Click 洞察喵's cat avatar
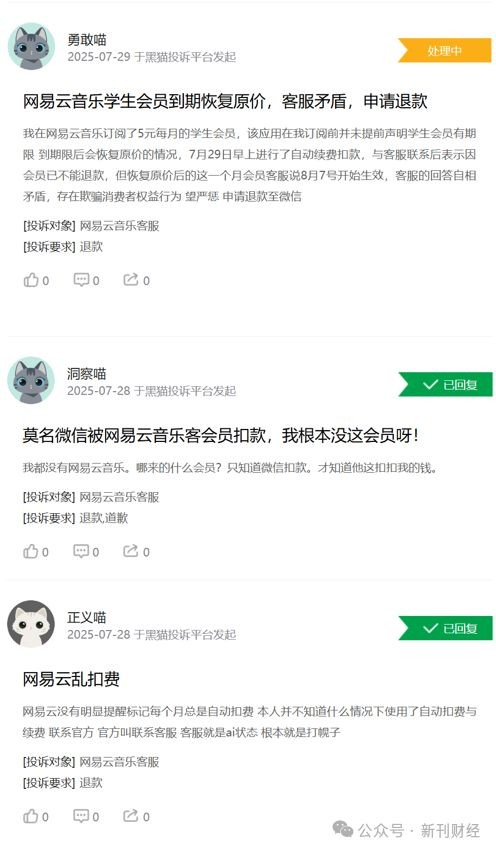The height and width of the screenshot is (851, 496). [x=31, y=380]
